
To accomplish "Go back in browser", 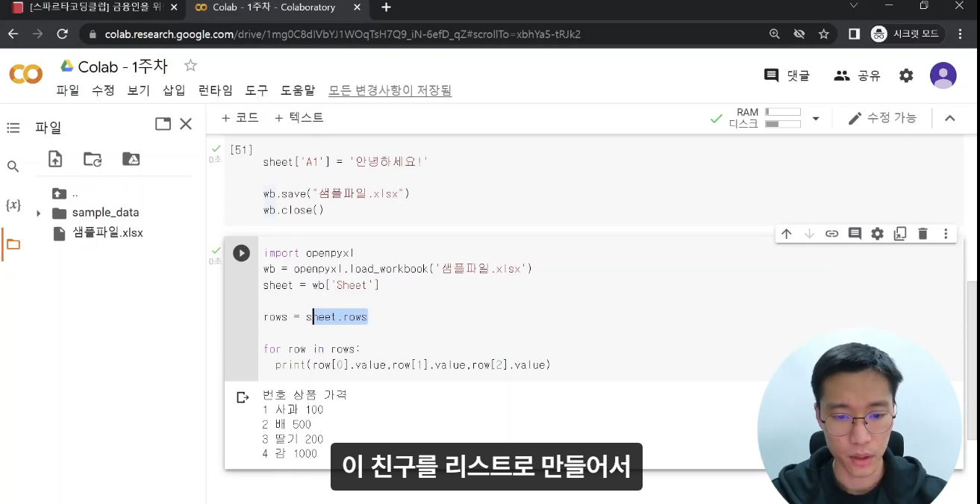I will 13,34.
